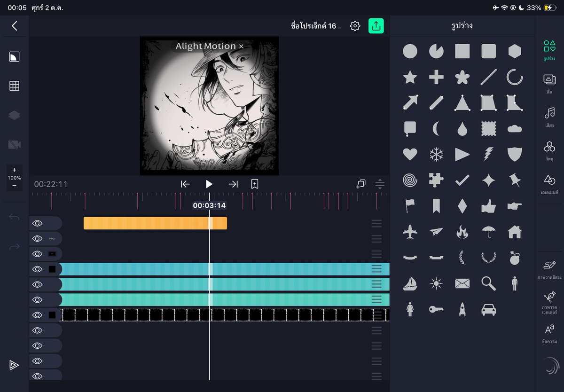Insert the snowflake shape
The image size is (564, 392).
pyautogui.click(x=436, y=154)
